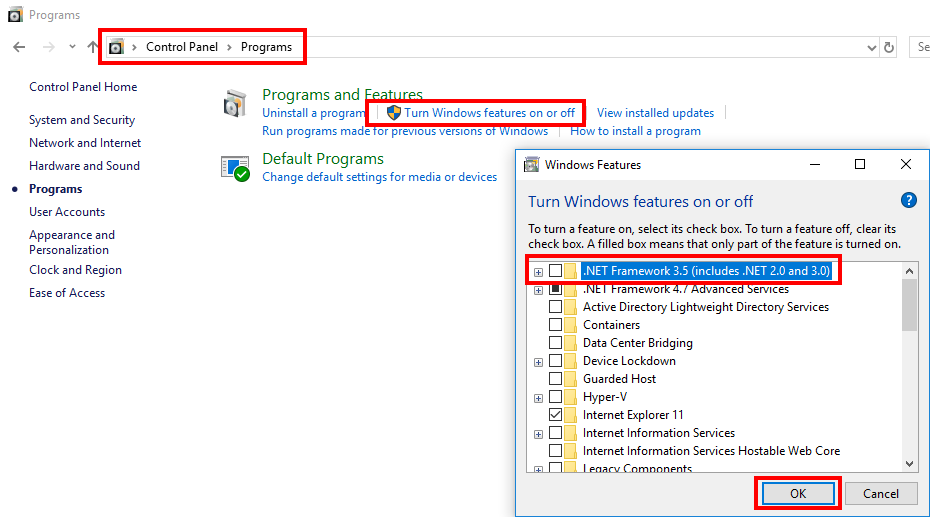Enable the Containers checkbox
930x517 pixels.
tap(555, 325)
